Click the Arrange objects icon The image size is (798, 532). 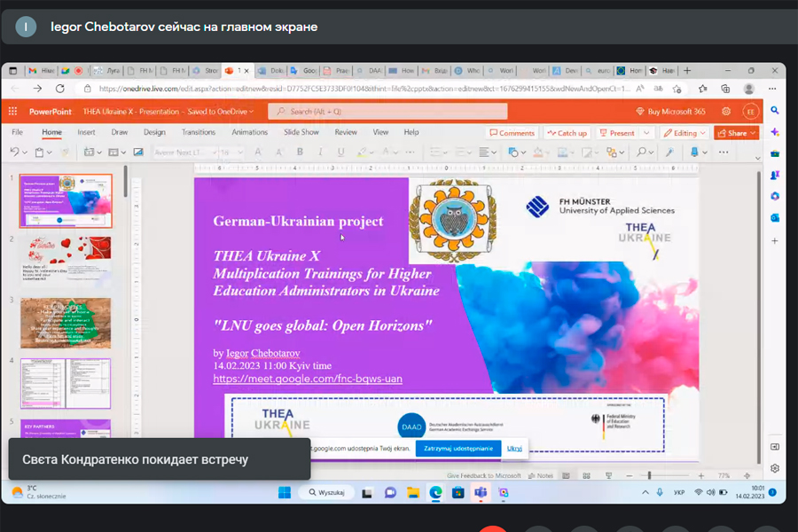[612, 152]
